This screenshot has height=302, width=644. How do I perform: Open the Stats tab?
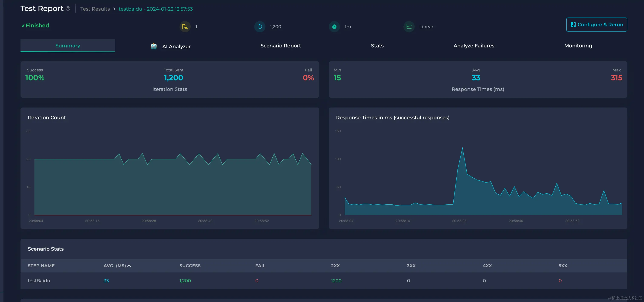coord(377,46)
